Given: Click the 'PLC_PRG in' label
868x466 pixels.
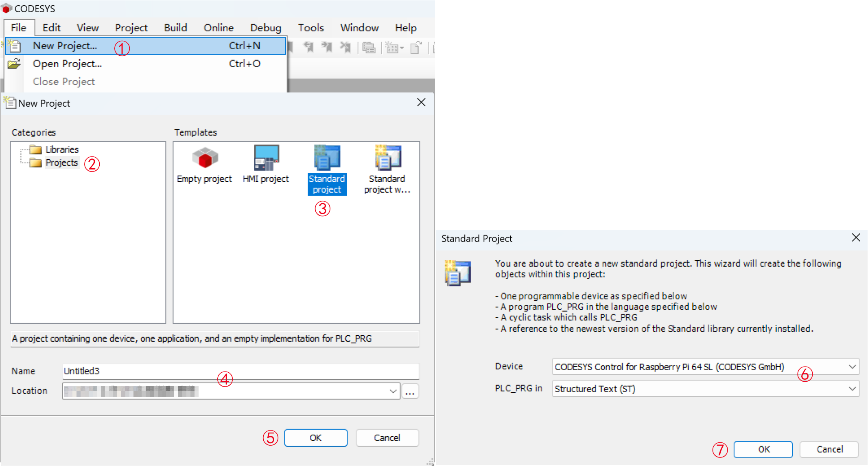Looking at the screenshot, I should point(518,388).
